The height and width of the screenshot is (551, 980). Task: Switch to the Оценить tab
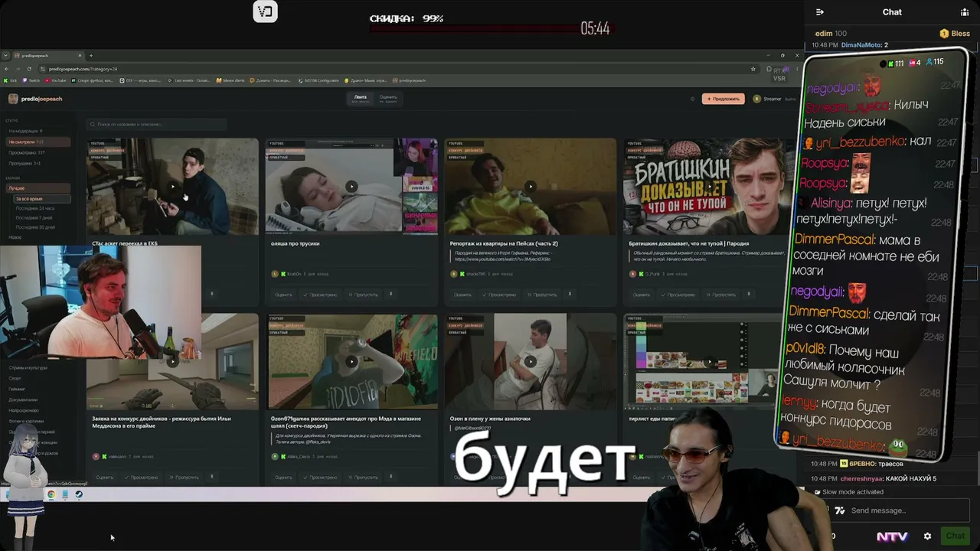(388, 99)
